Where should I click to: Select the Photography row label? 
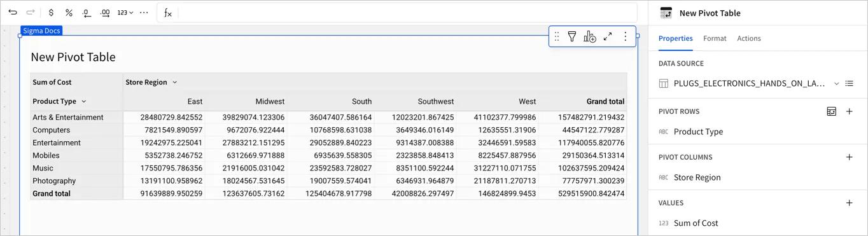pyautogui.click(x=76, y=181)
